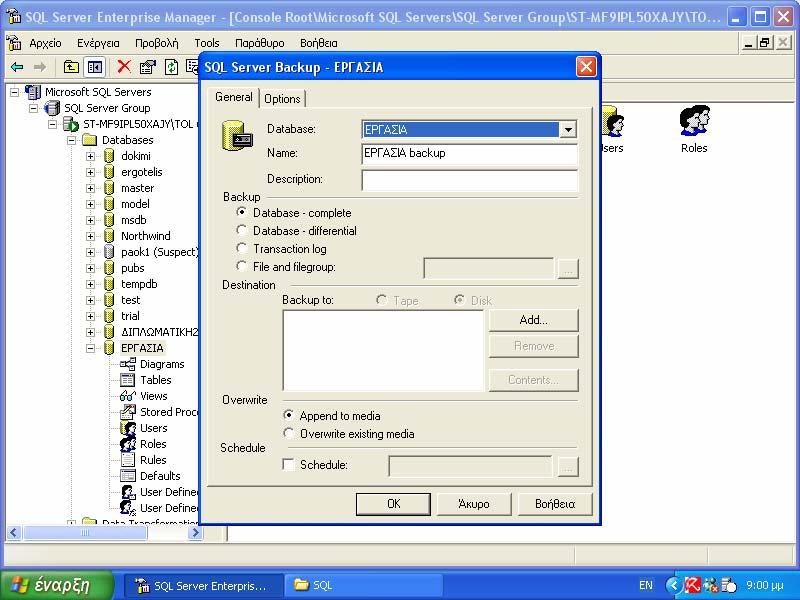Expand the tempdb database node
800x600 pixels.
coord(90,284)
